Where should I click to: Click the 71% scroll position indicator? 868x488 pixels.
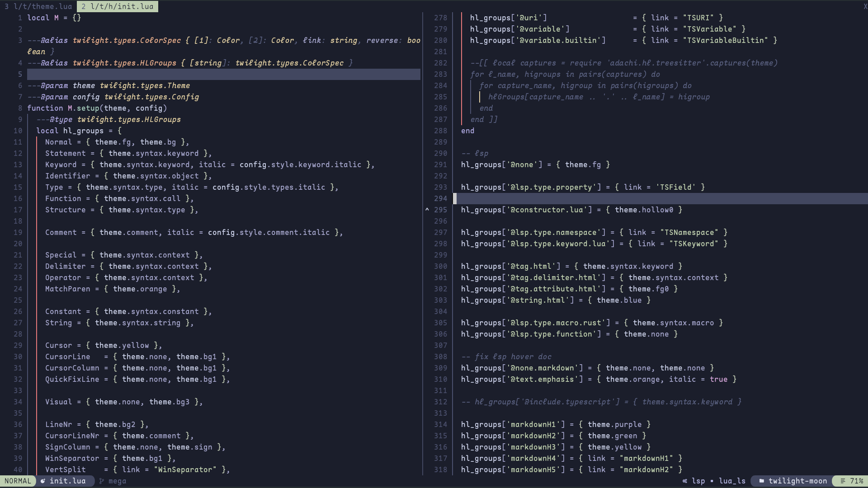click(x=857, y=481)
